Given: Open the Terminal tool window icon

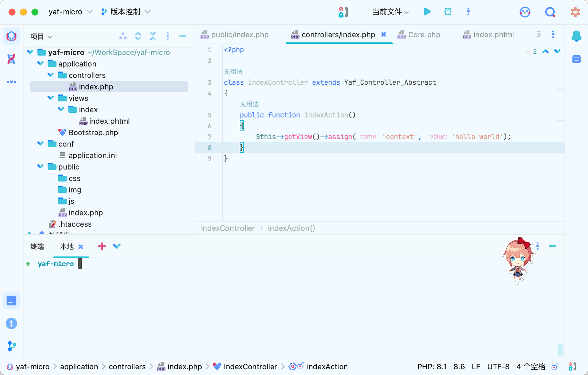Looking at the screenshot, I should 11,301.
